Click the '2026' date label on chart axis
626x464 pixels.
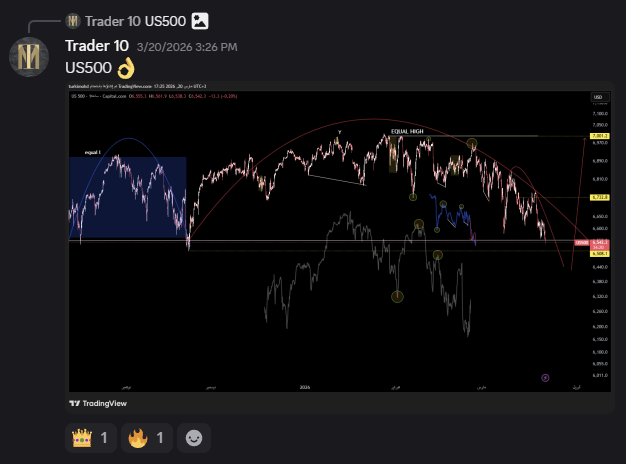click(305, 387)
